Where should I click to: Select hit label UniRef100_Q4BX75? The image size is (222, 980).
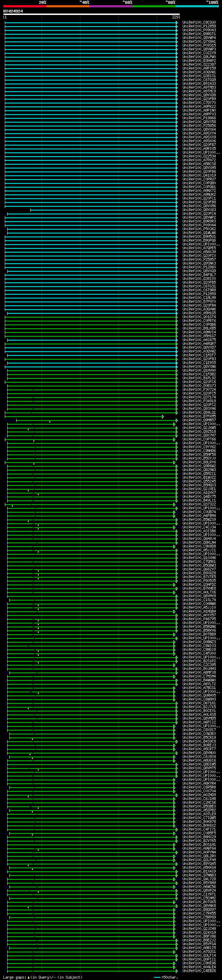click(199, 496)
